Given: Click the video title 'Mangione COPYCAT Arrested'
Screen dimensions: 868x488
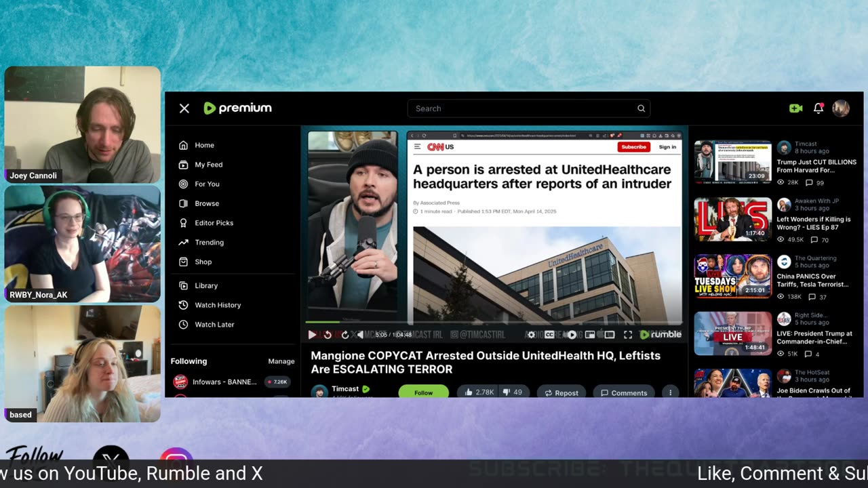Looking at the screenshot, I should pyautogui.click(x=486, y=363).
